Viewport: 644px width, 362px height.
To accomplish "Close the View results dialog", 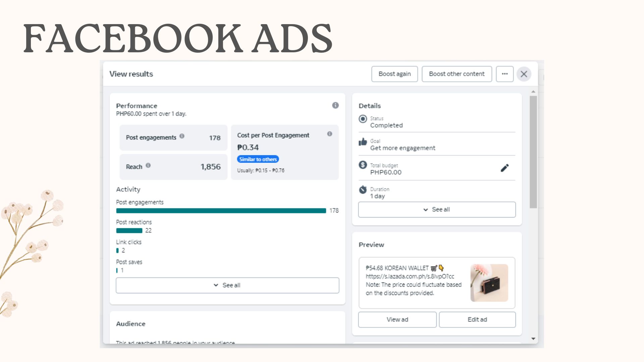I will pos(524,74).
